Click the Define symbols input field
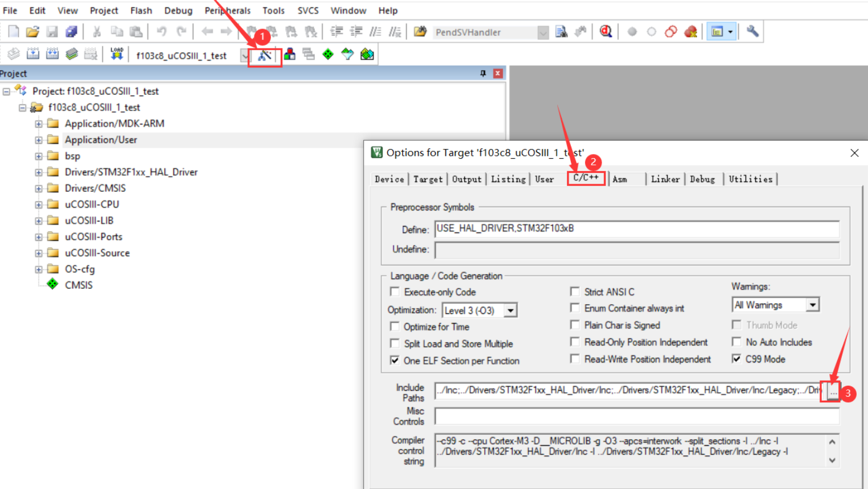This screenshot has width=868, height=489. point(637,229)
